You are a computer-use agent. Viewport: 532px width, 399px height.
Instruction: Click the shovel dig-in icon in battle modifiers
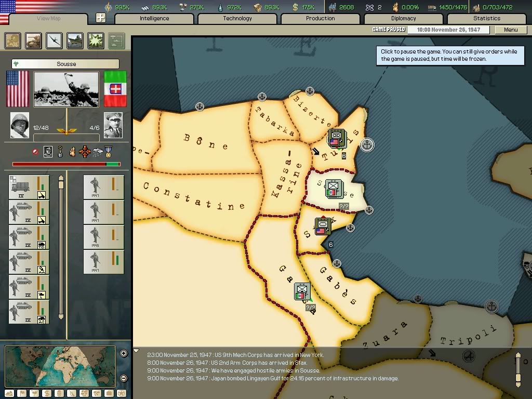point(60,152)
